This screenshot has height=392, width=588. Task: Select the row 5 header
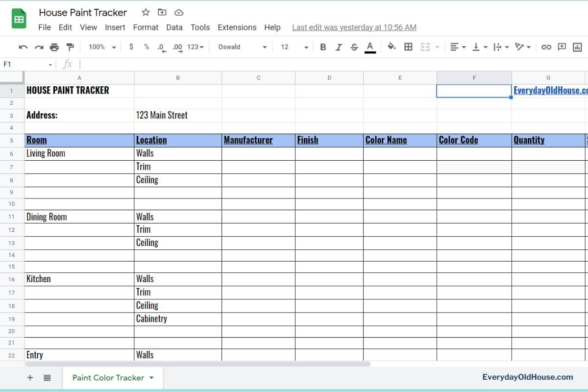[12, 140]
